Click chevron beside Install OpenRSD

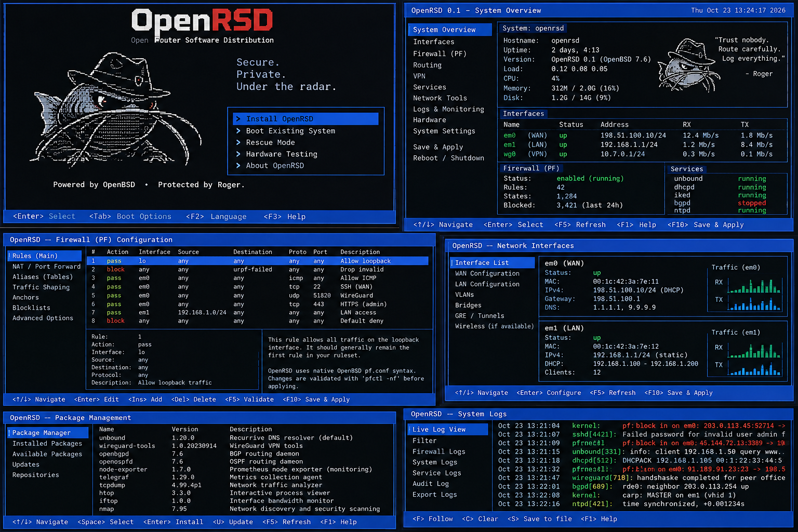[238, 119]
